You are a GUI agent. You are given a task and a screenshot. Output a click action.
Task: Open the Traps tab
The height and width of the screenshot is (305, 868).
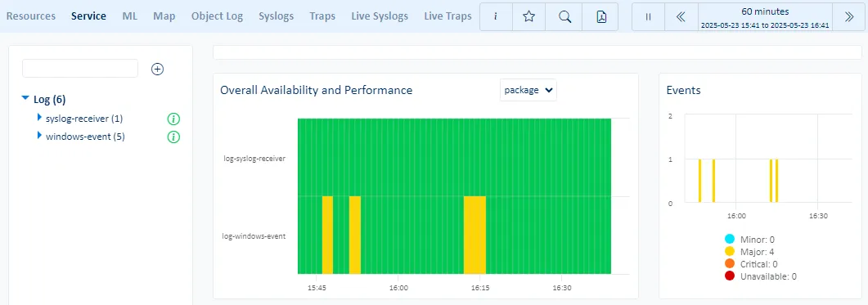click(322, 16)
